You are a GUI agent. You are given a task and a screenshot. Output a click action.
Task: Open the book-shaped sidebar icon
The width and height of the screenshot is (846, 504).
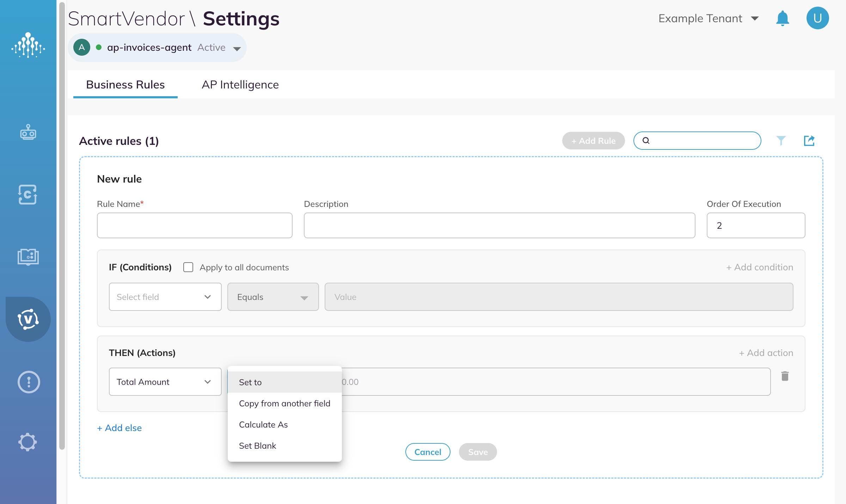[x=28, y=257]
